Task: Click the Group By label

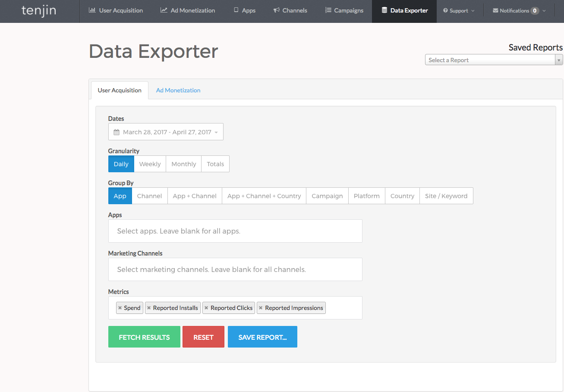Action: click(121, 183)
